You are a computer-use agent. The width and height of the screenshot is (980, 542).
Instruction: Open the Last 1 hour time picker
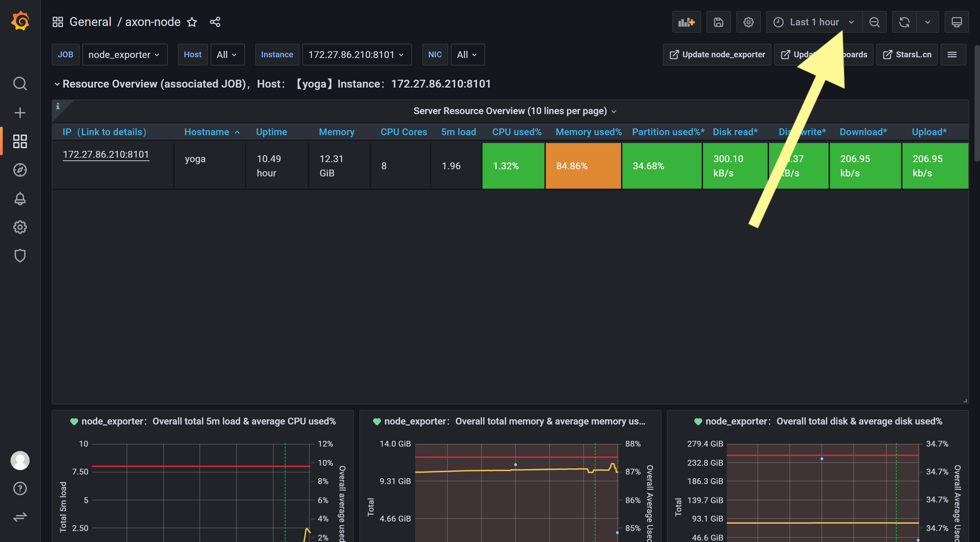click(x=814, y=22)
